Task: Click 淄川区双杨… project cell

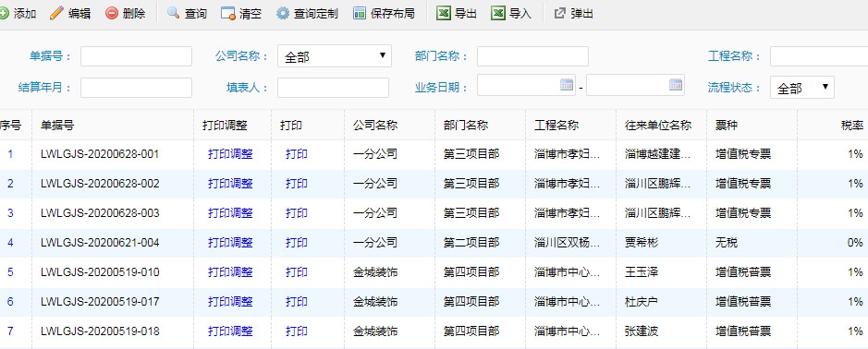Action: (x=567, y=242)
